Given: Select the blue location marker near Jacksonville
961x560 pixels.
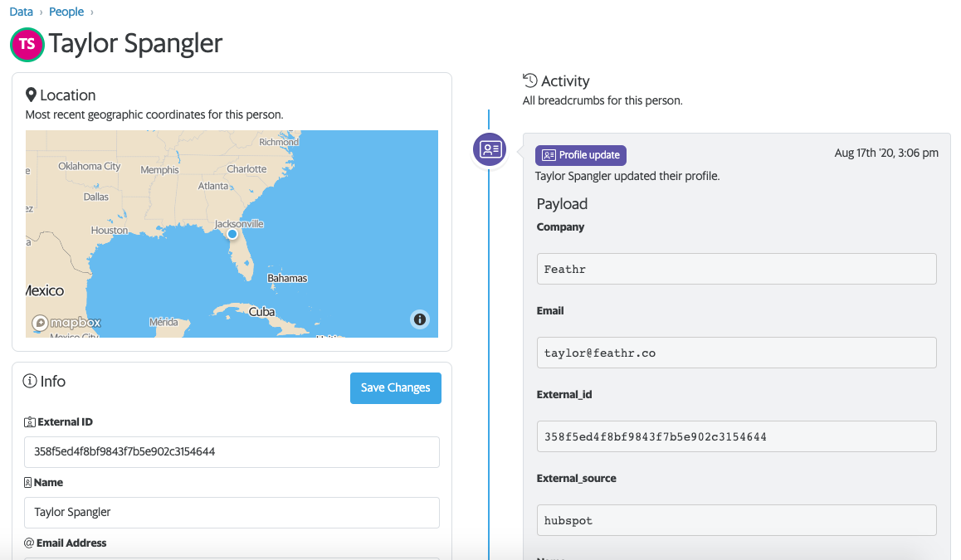Looking at the screenshot, I should 232,234.
